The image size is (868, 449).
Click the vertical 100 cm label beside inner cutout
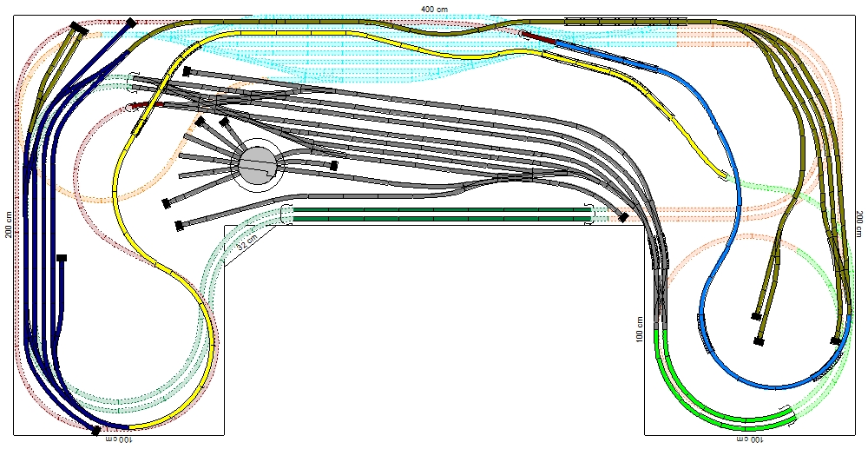pyautogui.click(x=640, y=329)
